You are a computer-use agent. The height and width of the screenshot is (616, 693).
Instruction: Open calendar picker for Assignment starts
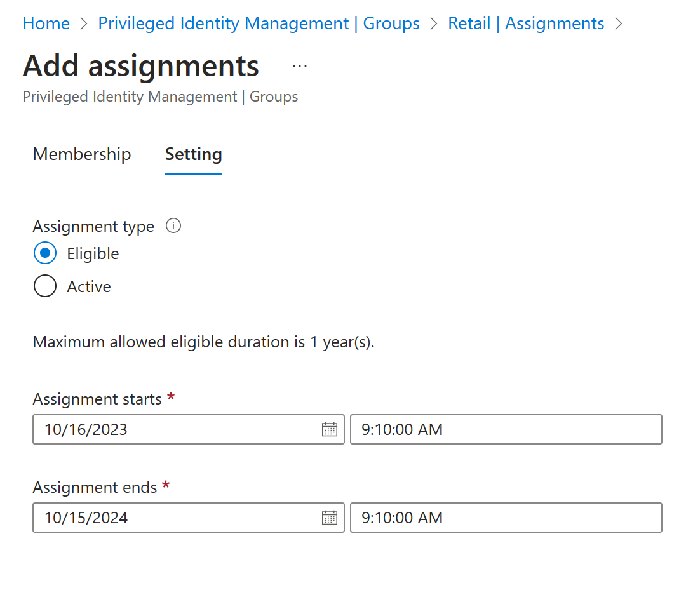tap(329, 429)
